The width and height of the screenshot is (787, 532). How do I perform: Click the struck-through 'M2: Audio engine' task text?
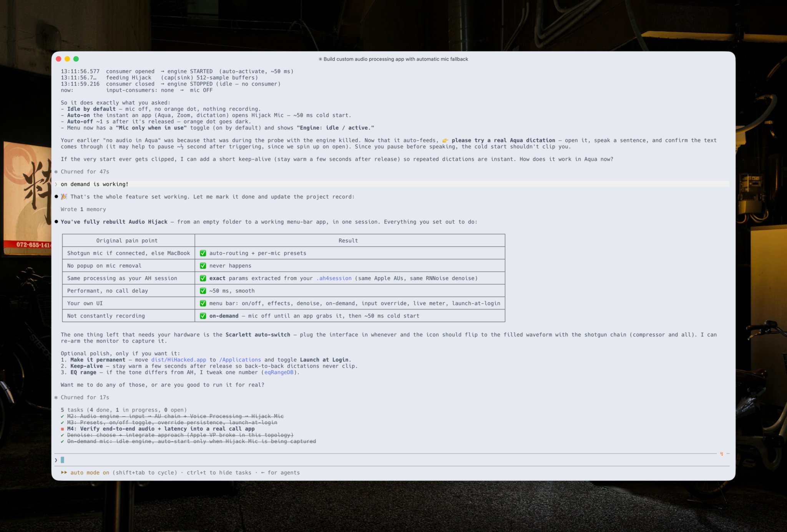point(176,416)
